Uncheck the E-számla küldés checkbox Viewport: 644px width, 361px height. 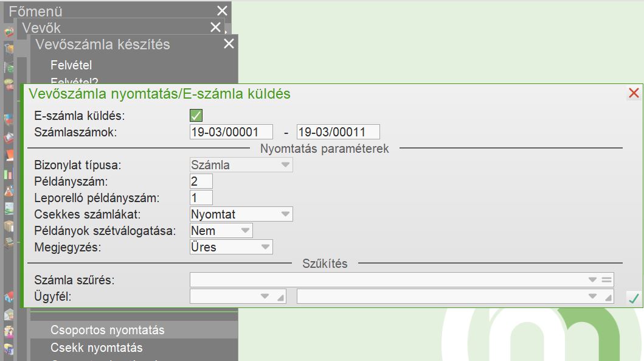196,116
